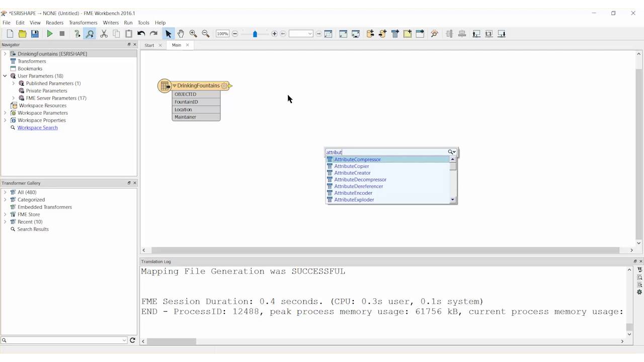This screenshot has width=644, height=362.
Task: Go to next bookmark arrow
Action: pos(318,34)
